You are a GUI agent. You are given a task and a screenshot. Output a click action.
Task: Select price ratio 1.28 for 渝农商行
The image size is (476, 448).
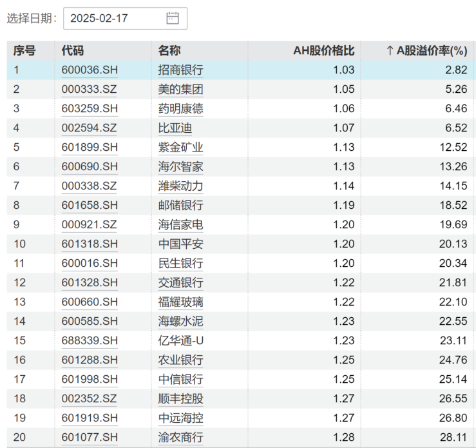[344, 438]
